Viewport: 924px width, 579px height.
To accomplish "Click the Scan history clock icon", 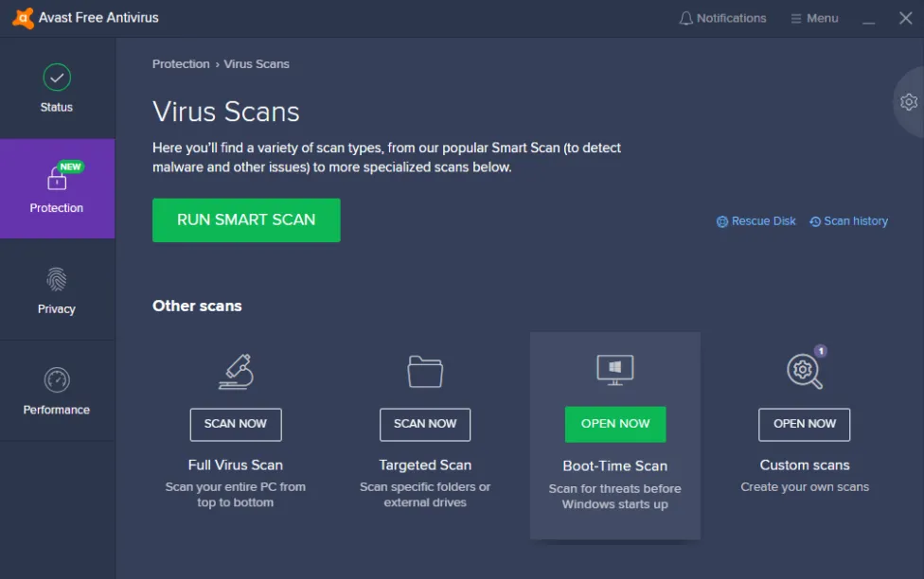I will click(815, 221).
